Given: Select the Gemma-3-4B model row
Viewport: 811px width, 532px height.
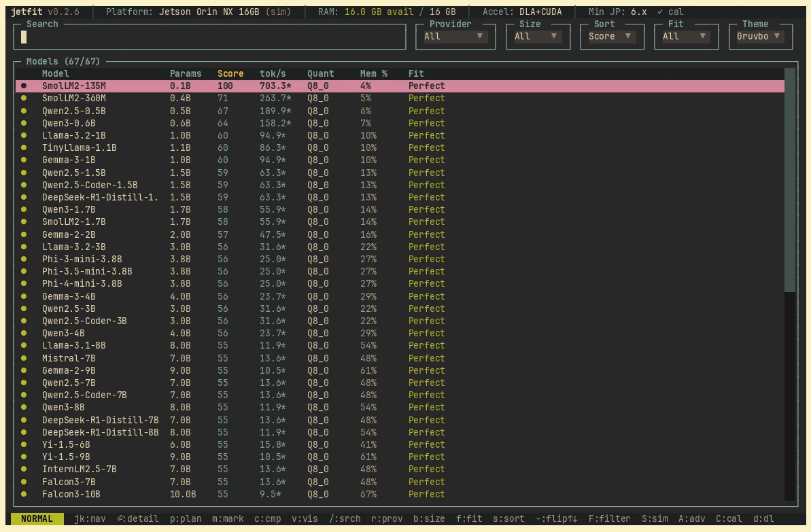Looking at the screenshot, I should click(x=400, y=296).
